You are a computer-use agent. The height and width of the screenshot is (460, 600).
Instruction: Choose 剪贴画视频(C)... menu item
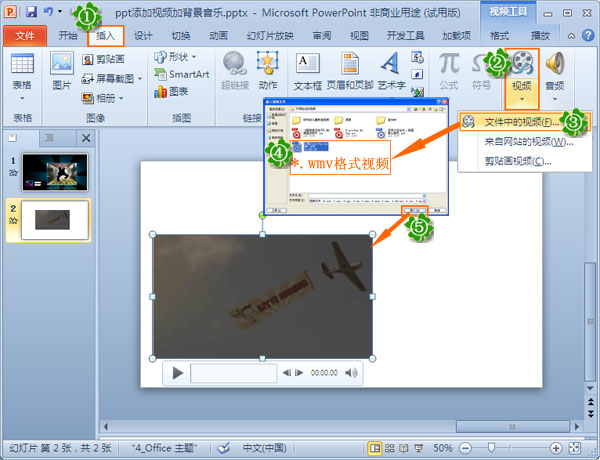click(x=518, y=161)
